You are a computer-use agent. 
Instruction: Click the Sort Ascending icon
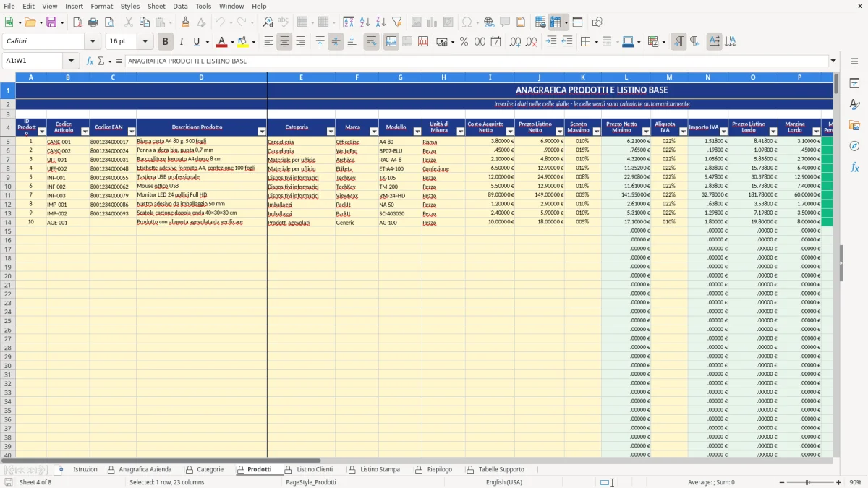tap(365, 22)
